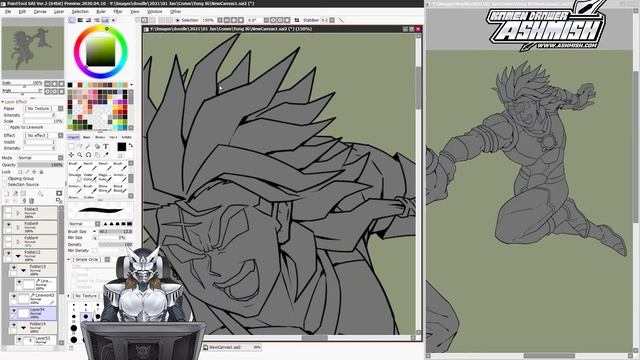
Task: Swap foreground and background colors
Action: coord(131,145)
